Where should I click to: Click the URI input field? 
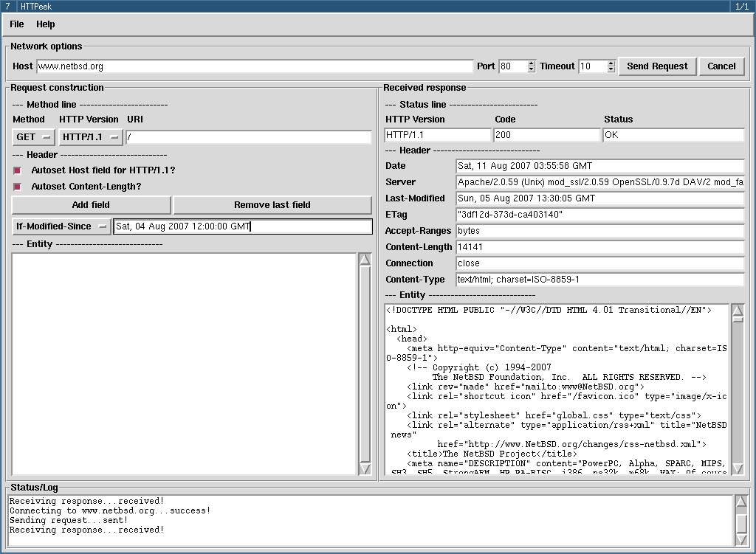(x=249, y=137)
